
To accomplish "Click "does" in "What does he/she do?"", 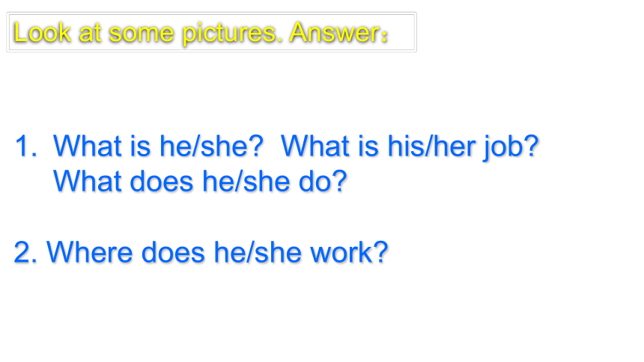I will 162,182.
